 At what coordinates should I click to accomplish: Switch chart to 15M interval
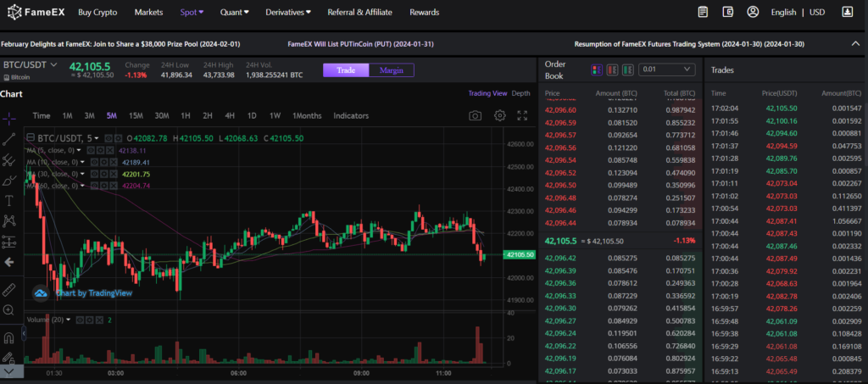point(136,115)
